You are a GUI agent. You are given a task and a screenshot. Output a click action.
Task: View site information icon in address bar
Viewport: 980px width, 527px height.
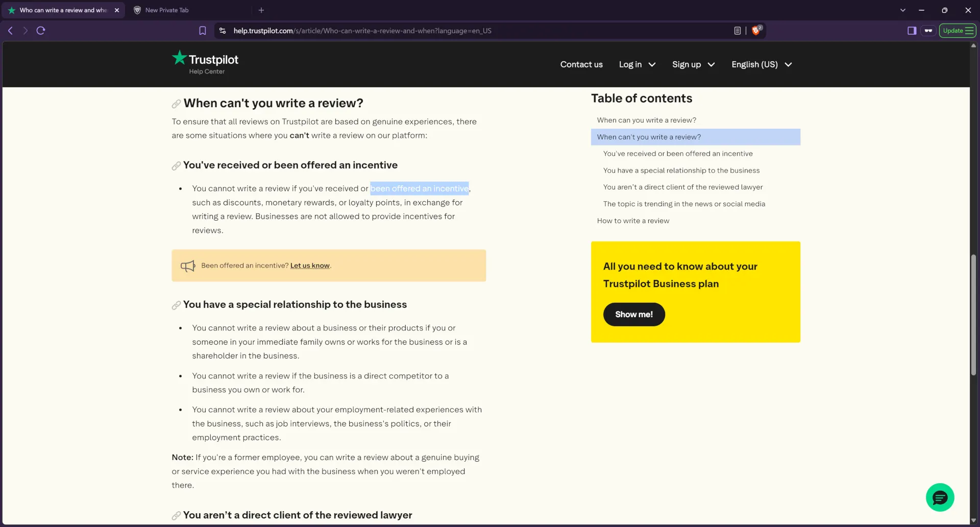pyautogui.click(x=223, y=31)
